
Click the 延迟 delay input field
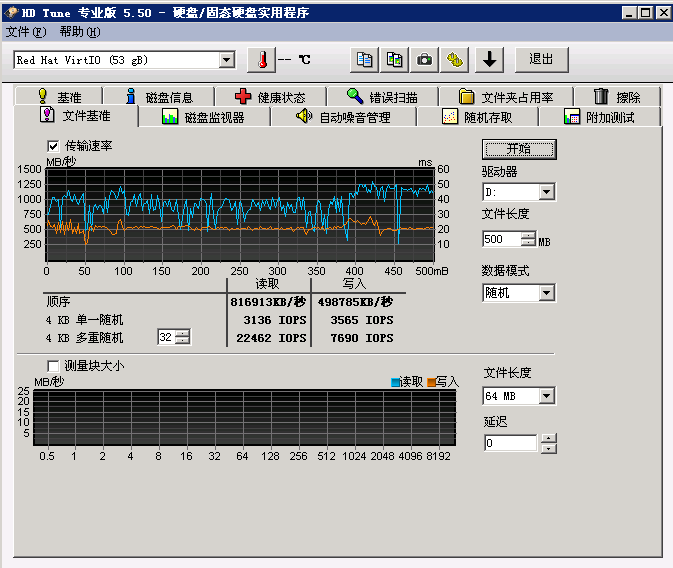510,443
